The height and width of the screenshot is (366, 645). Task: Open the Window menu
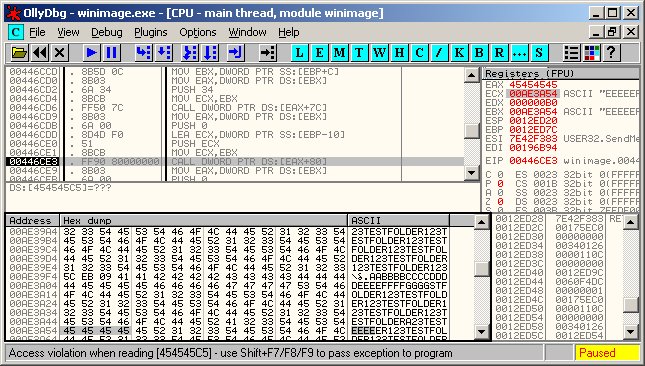point(247,32)
